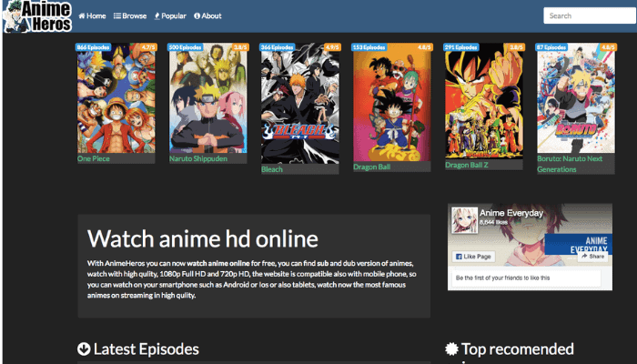The width and height of the screenshot is (637, 364).
Task: Open the Anime Everyday page name link
Action: point(511,213)
